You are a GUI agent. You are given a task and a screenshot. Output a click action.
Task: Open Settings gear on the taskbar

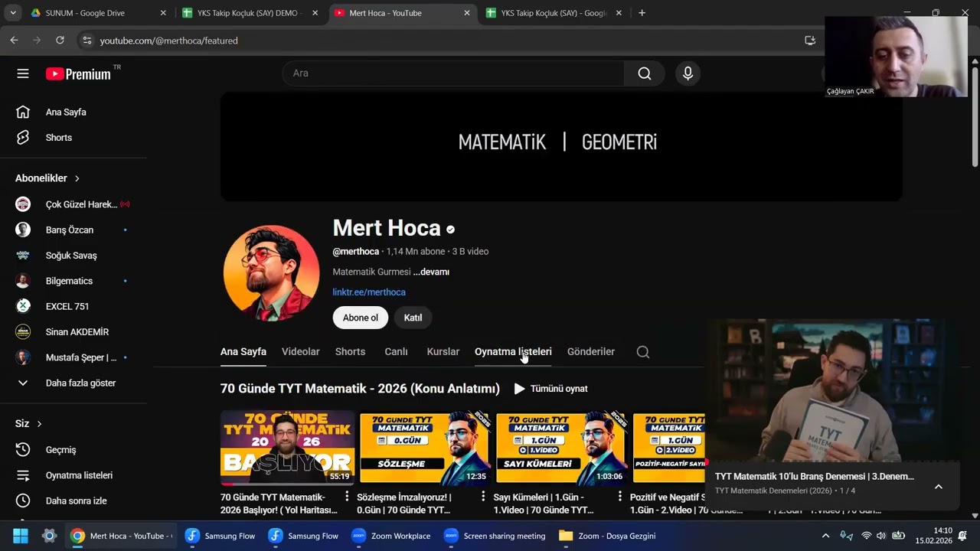click(x=49, y=536)
